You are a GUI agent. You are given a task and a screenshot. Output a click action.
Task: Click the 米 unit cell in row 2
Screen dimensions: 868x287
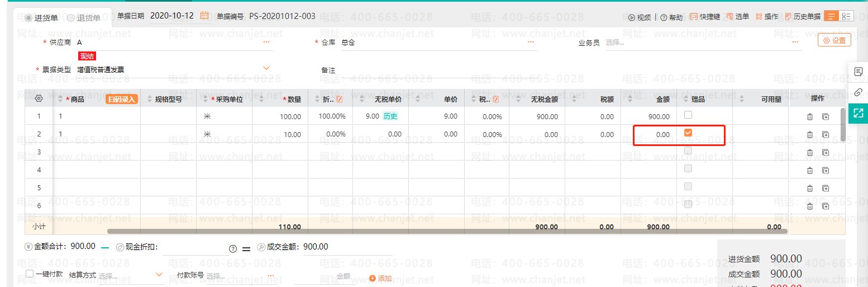224,134
